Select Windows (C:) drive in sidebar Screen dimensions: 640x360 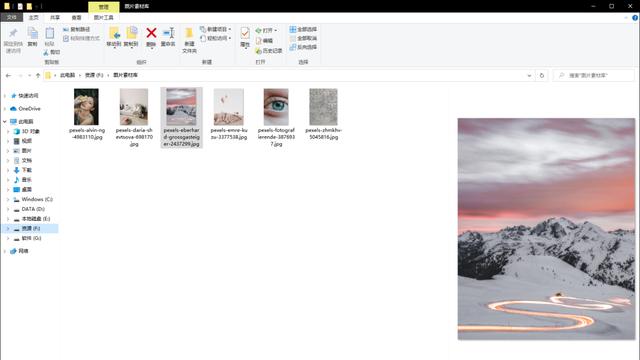pyautogui.click(x=37, y=200)
